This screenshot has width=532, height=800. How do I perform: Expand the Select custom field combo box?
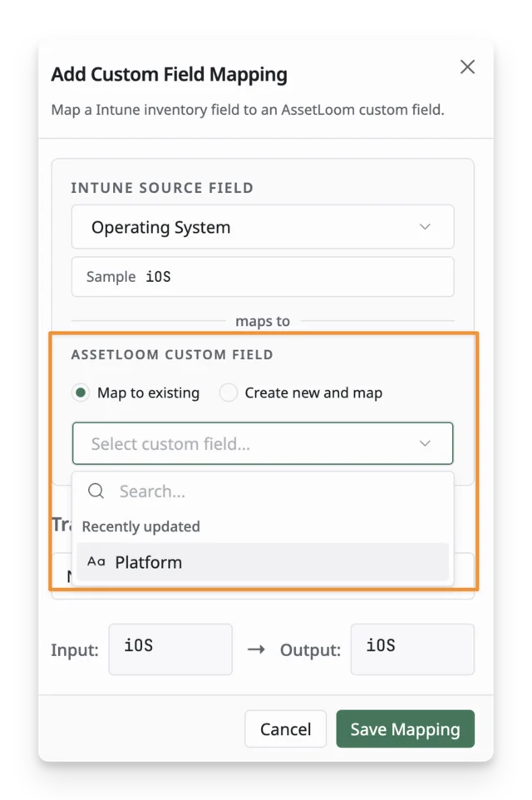coord(263,443)
